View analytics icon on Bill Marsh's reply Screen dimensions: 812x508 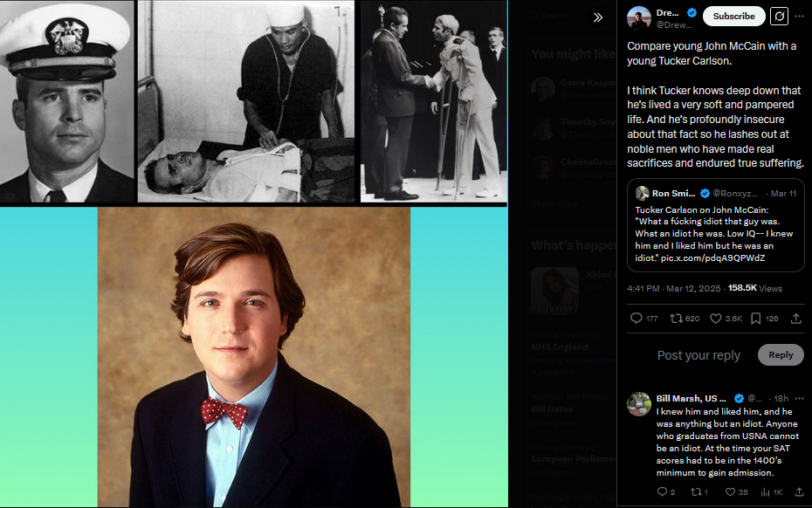coord(766,492)
